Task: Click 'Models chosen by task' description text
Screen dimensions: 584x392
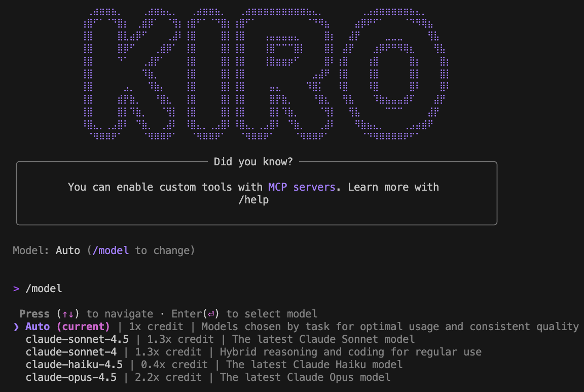Action: 390,327
